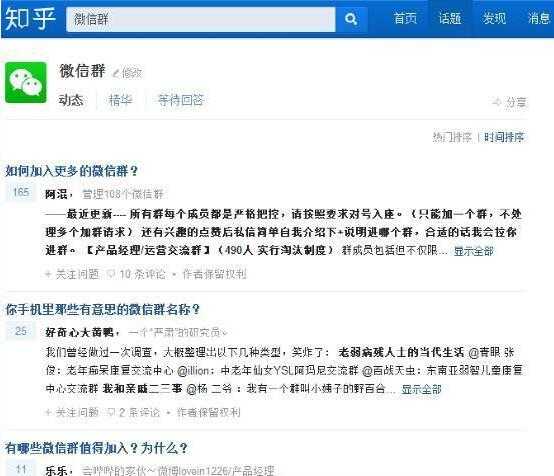
Task: Expand second answer with 显示全部
Action: click(421, 389)
